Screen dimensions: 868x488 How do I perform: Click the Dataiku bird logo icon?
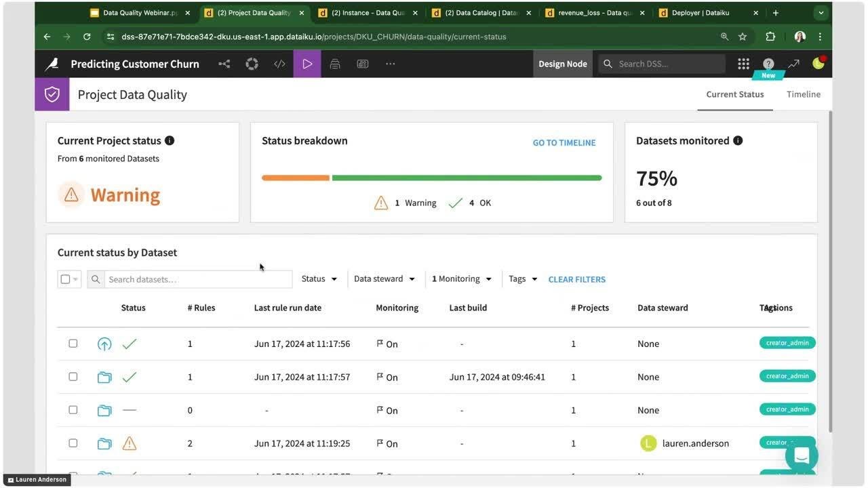pos(52,64)
